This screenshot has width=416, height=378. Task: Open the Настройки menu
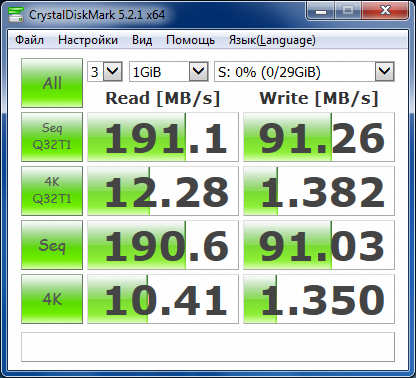tap(88, 40)
